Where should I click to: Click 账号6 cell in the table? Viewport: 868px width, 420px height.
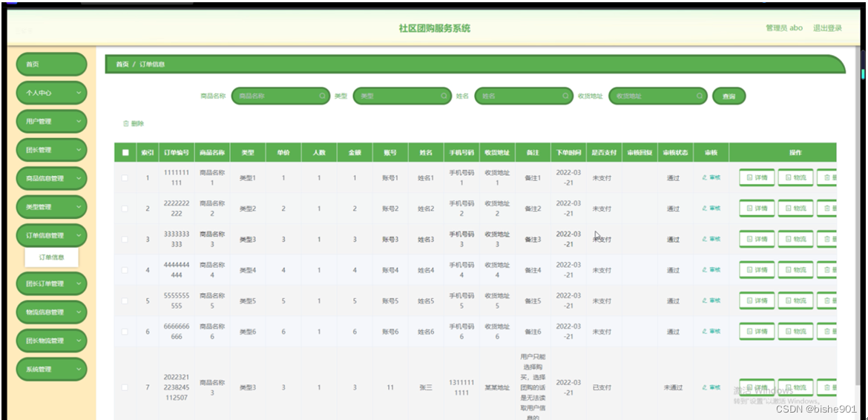click(389, 332)
